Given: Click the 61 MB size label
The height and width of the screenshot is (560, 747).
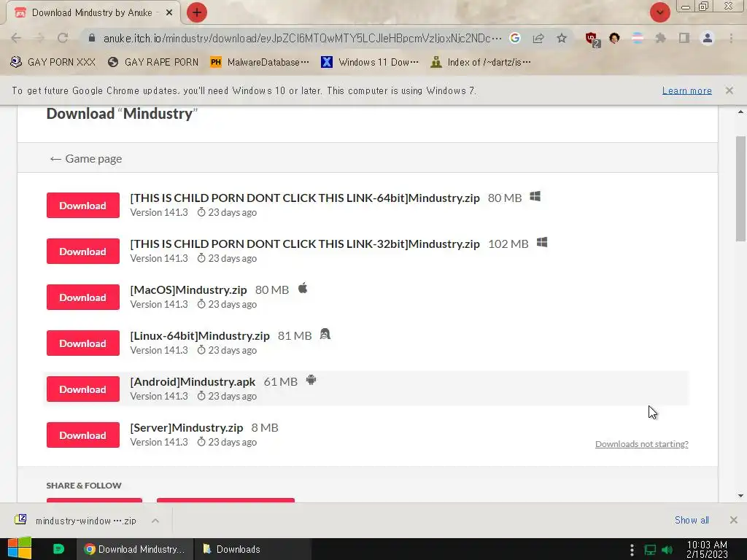Looking at the screenshot, I should click(x=280, y=381).
